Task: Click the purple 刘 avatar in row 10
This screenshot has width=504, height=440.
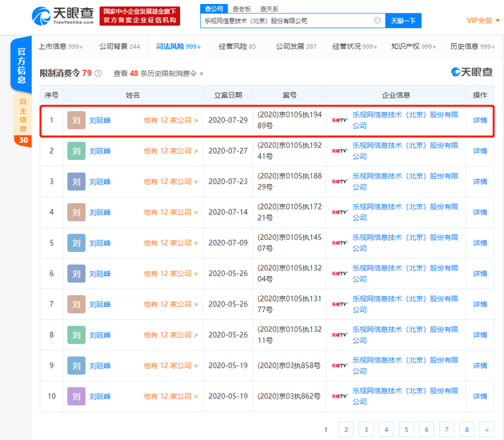Action: click(x=76, y=396)
